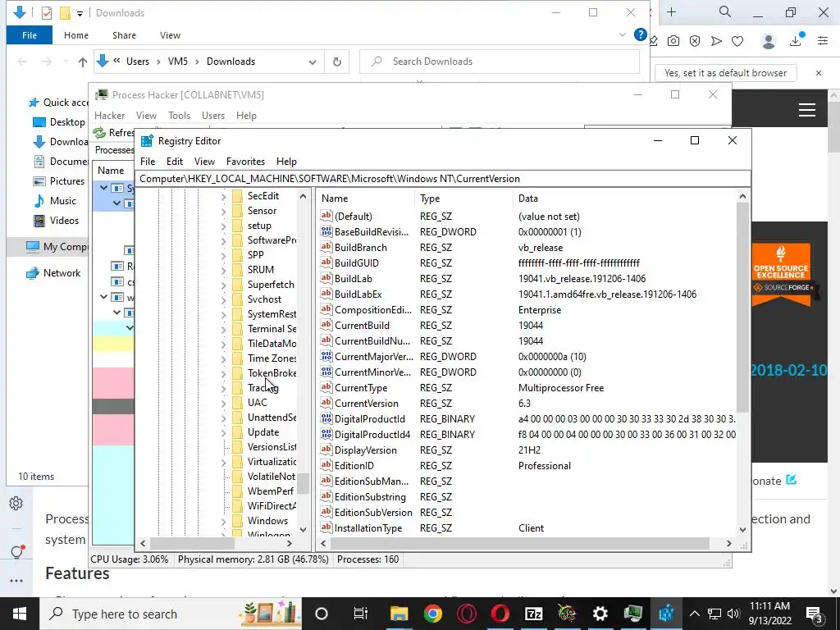Open Hacker menu in Process Hacker

(109, 115)
